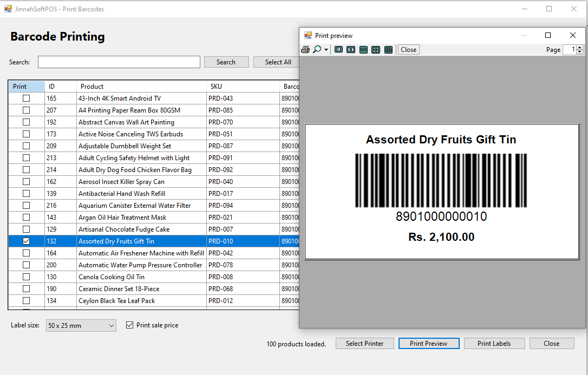Click the magnifier zoom icon in Print preview
The width and height of the screenshot is (588, 375).
click(x=317, y=49)
